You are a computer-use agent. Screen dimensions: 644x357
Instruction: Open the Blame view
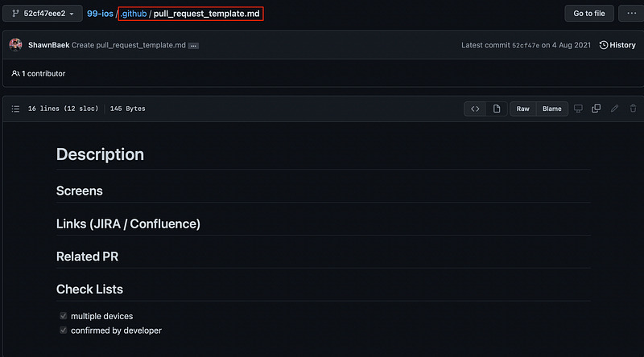552,109
